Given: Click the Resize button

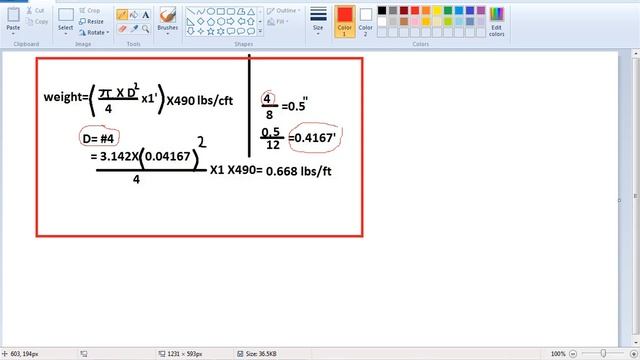Looking at the screenshot, I should [91, 21].
